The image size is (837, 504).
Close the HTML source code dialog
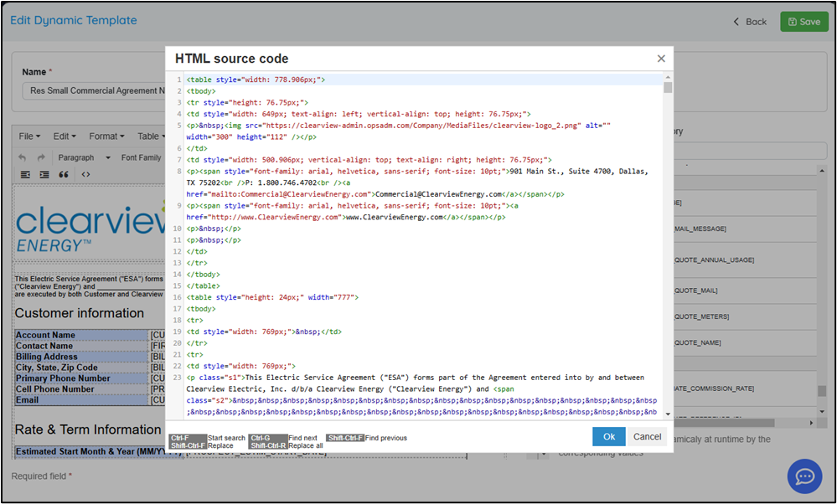point(661,59)
